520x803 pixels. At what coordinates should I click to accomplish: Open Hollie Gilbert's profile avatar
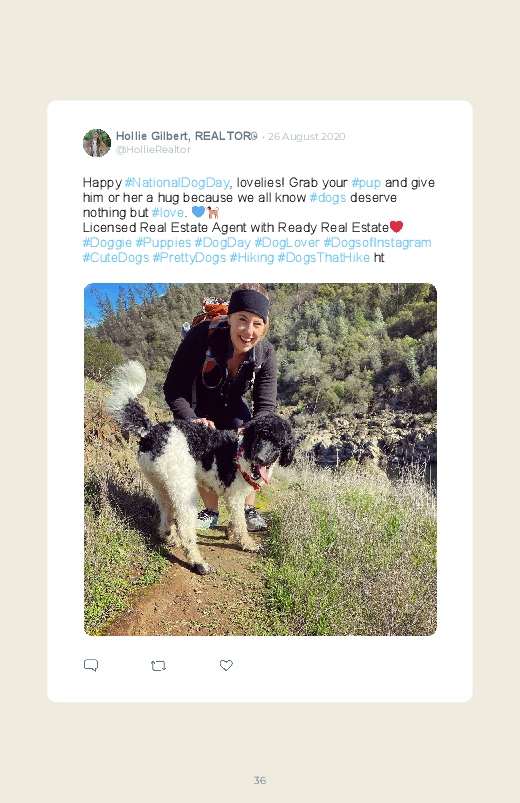97,143
